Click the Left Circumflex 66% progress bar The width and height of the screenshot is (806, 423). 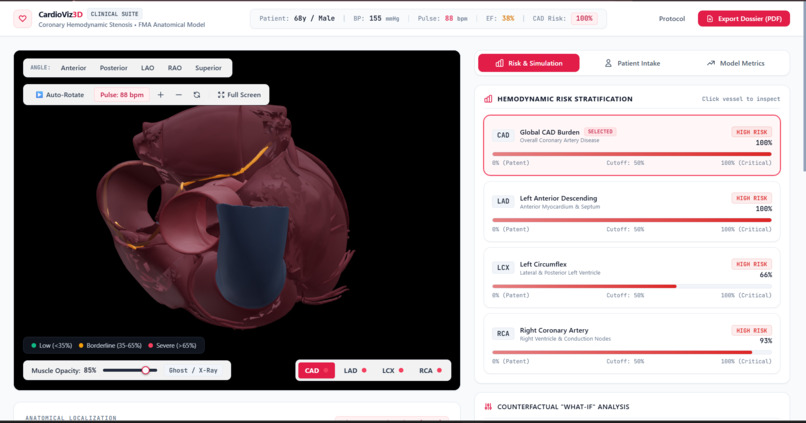pyautogui.click(x=632, y=286)
